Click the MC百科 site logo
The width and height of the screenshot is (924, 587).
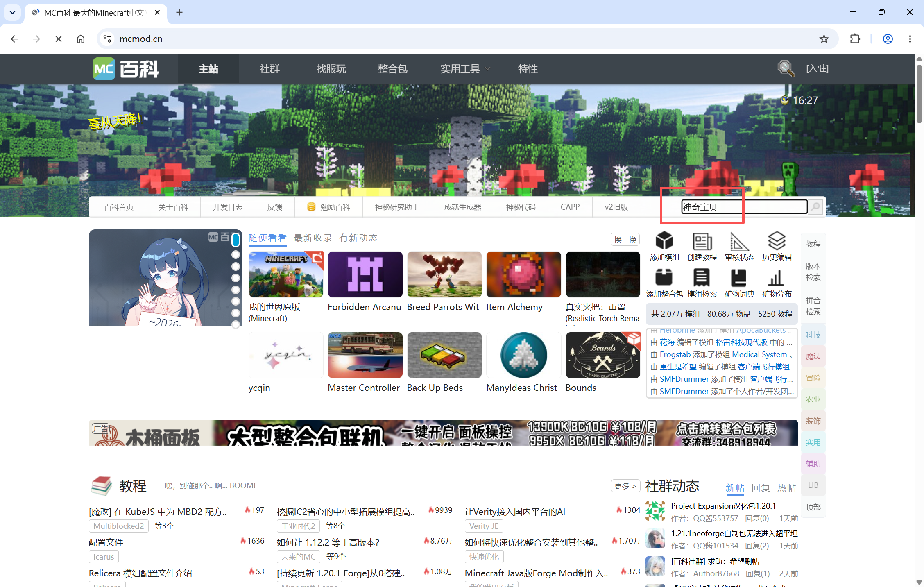pos(125,69)
